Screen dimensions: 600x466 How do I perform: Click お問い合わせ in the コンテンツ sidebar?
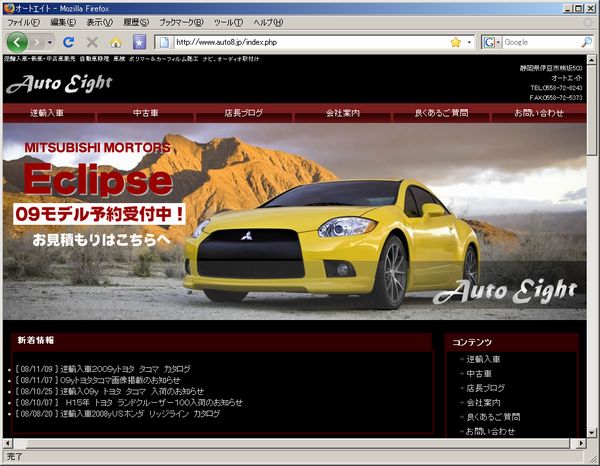(490, 431)
